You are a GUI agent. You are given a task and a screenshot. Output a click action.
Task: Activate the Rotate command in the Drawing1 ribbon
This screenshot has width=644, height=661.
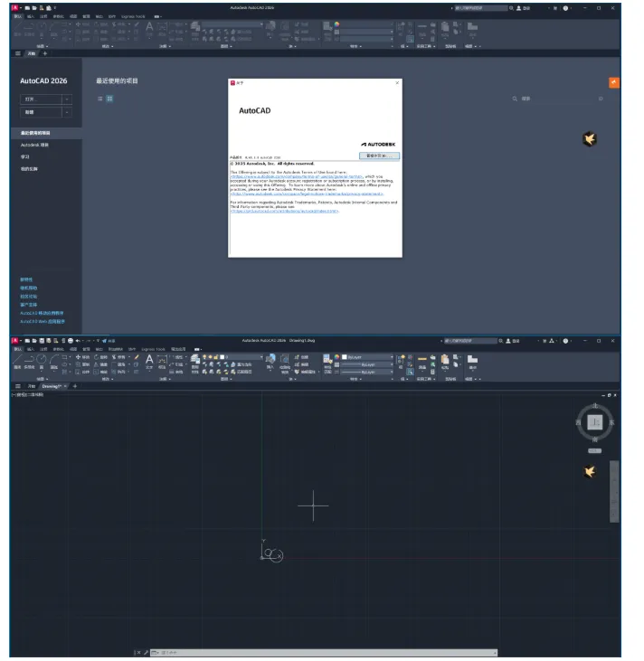tap(100, 357)
